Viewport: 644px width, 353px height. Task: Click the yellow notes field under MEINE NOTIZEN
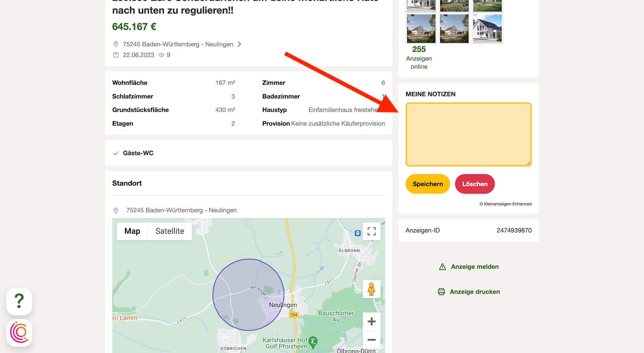pos(468,134)
